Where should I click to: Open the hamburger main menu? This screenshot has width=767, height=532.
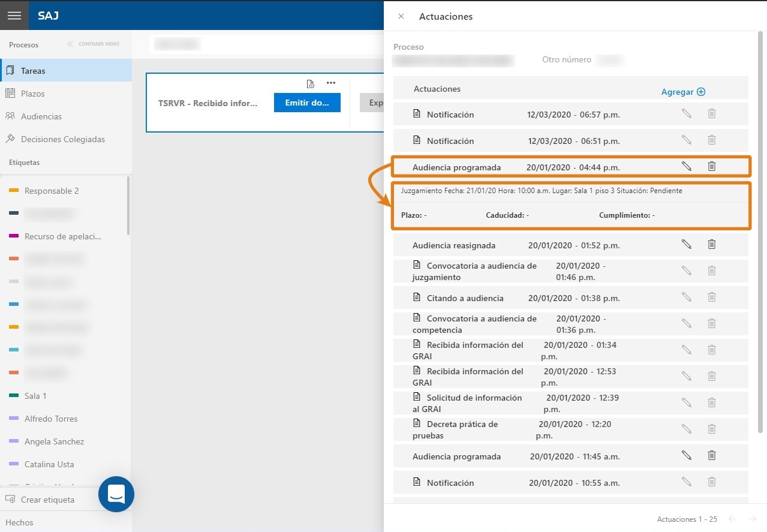pyautogui.click(x=14, y=16)
